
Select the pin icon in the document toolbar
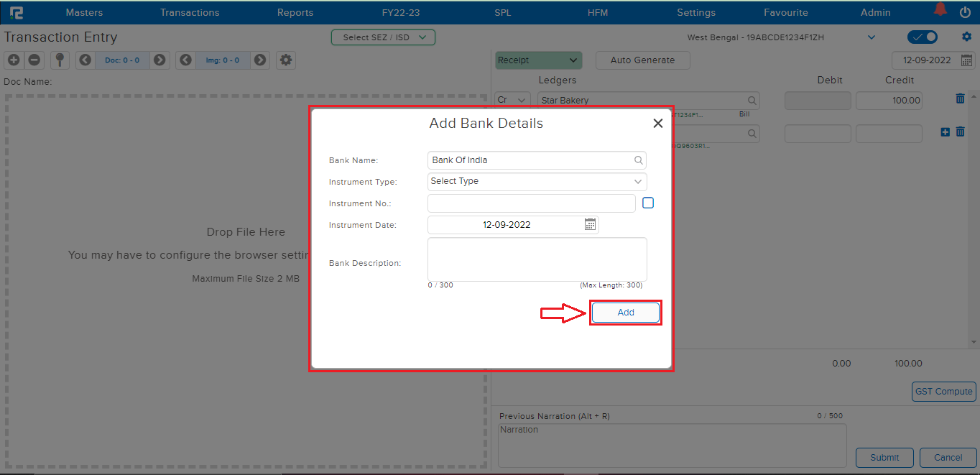pyautogui.click(x=60, y=60)
